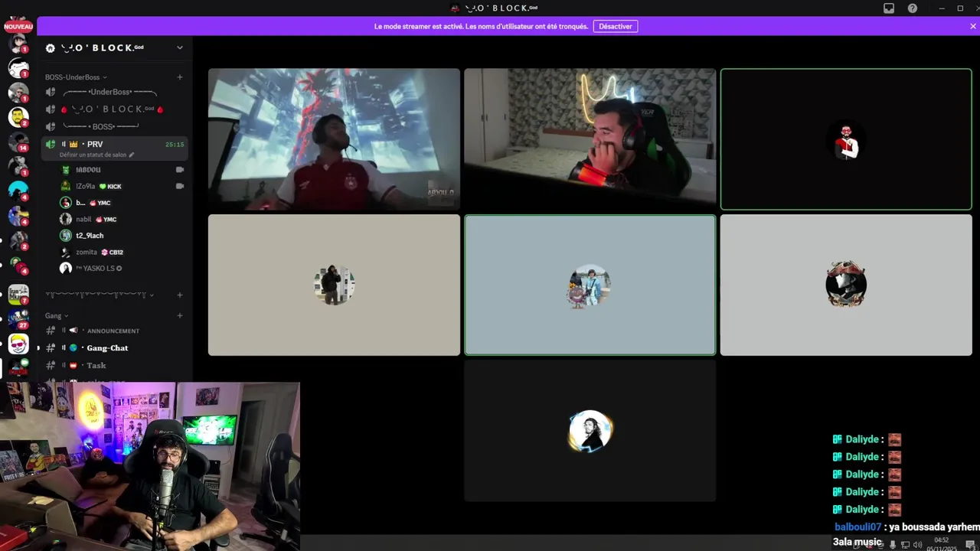The image size is (980, 551).
Task: Click the green speaker icon on PRV
Action: point(51,144)
